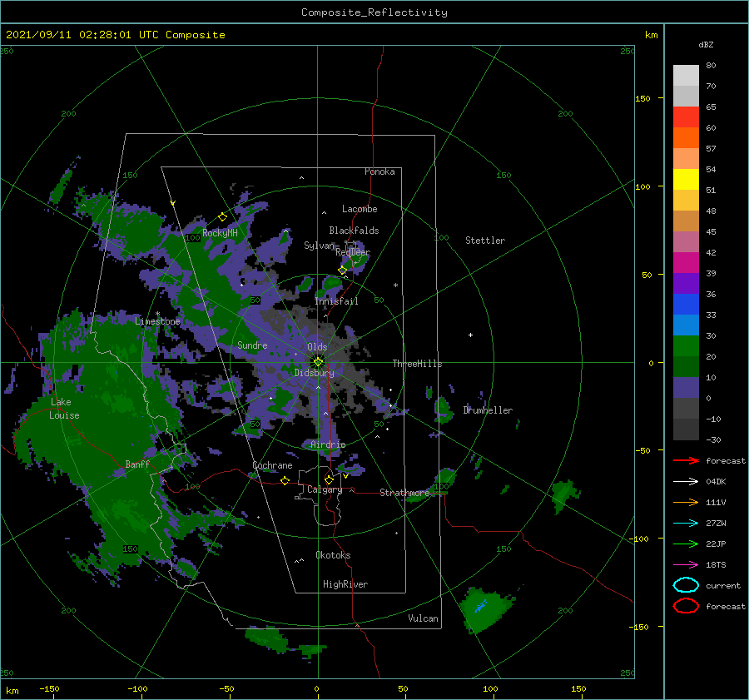Image resolution: width=749 pixels, height=700 pixels.
Task: Click the Didsbury label
Action: pos(314,373)
